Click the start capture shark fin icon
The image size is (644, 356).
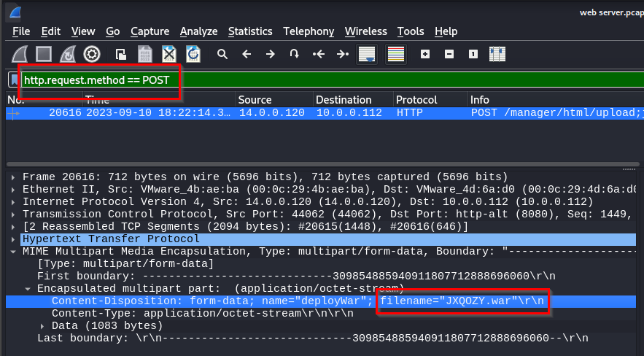point(20,54)
